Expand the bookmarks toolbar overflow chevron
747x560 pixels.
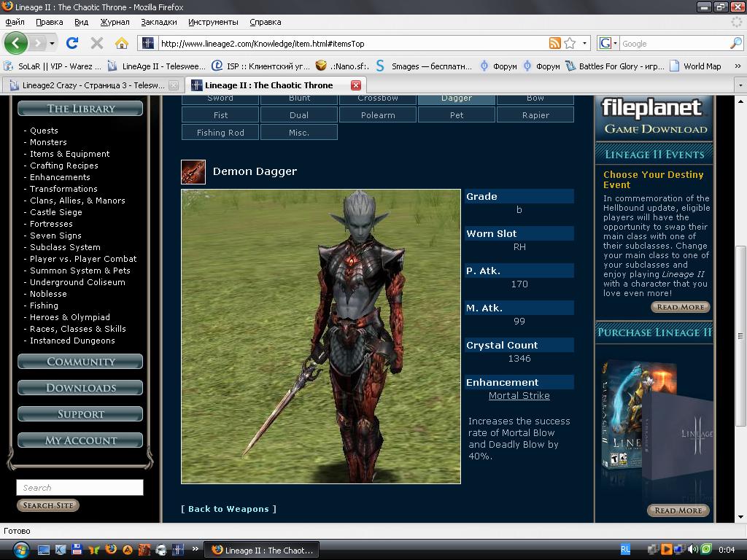point(738,66)
